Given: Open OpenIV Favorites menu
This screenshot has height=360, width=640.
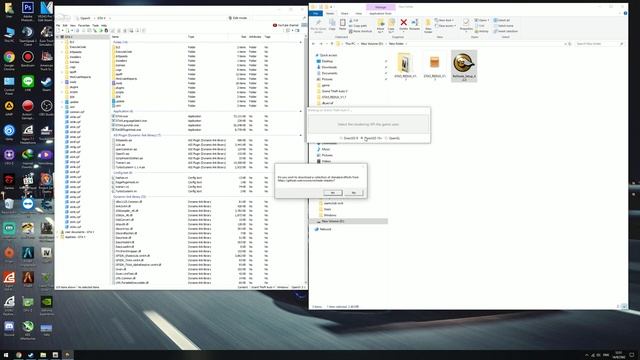Looking at the screenshot, I should click(84, 25).
